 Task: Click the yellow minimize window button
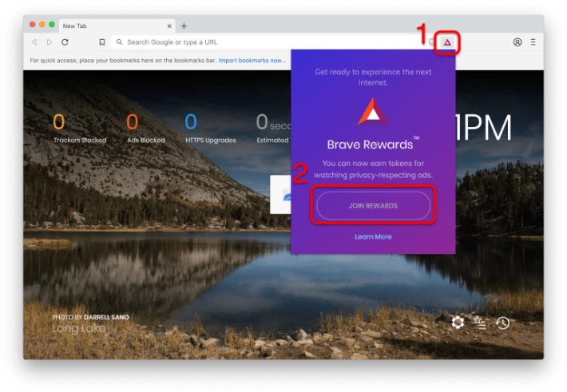42,25
